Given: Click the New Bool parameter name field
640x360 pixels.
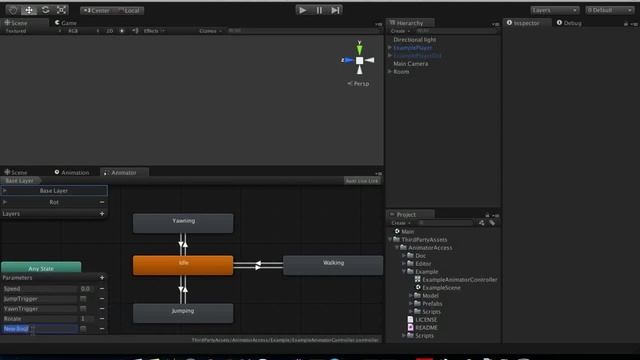Looking at the screenshot, I should click(40, 329).
